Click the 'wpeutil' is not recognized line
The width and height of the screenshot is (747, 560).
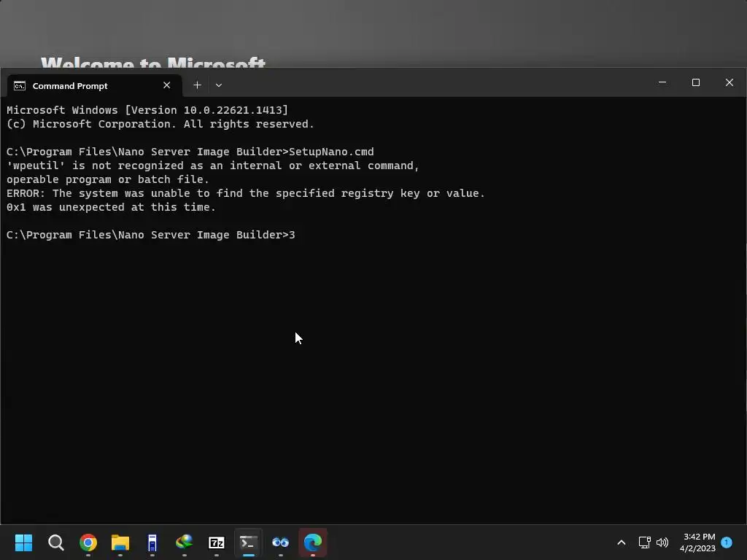(213, 166)
